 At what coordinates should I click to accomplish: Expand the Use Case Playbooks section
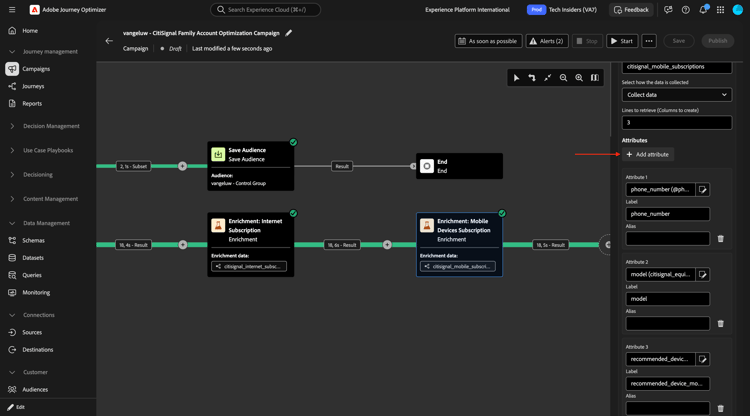pyautogui.click(x=12, y=150)
